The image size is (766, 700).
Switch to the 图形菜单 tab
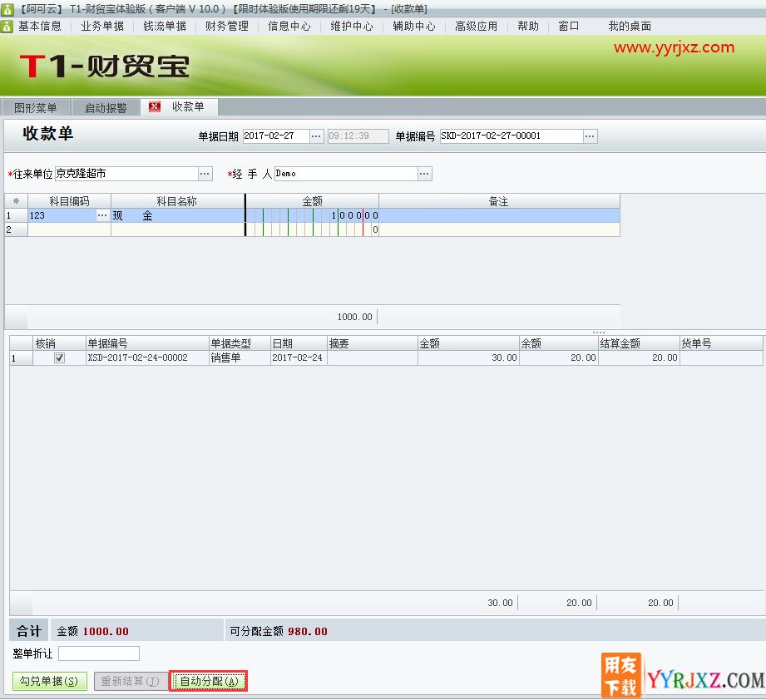coord(36,107)
